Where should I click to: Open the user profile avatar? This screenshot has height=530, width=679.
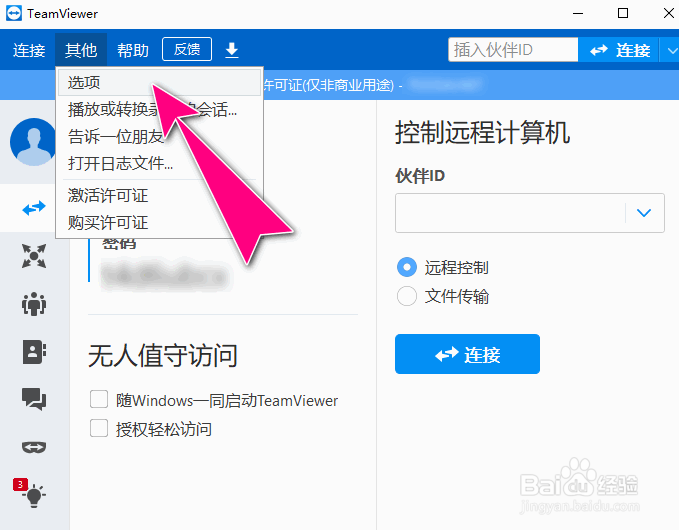(x=33, y=142)
